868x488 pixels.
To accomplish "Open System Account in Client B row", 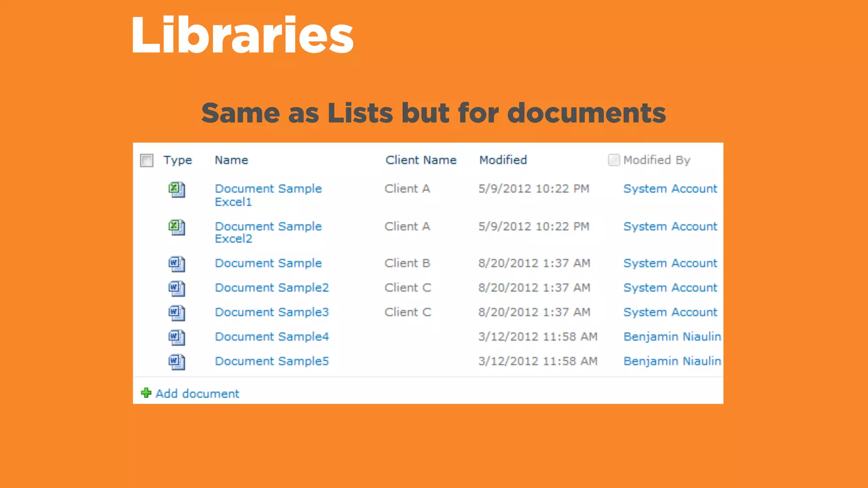I will click(x=670, y=263).
